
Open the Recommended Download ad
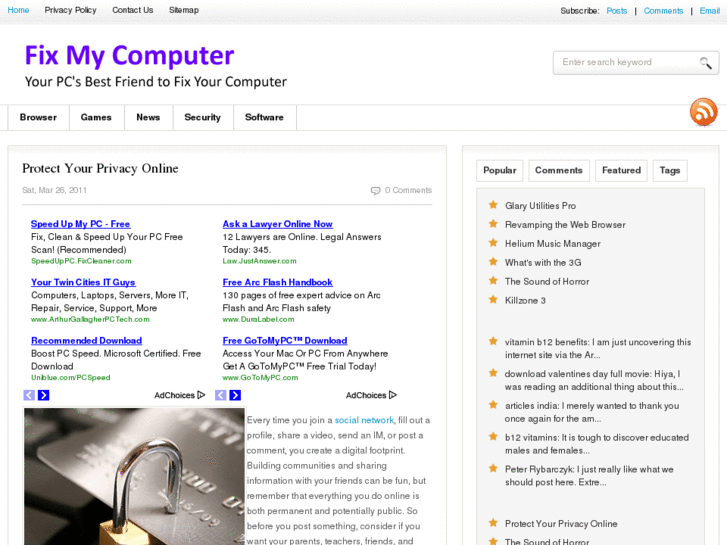click(x=87, y=341)
